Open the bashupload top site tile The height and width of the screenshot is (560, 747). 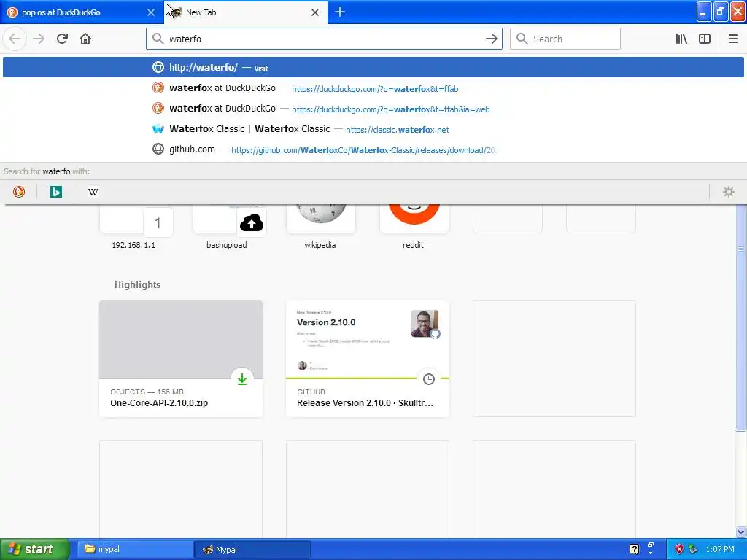227,228
